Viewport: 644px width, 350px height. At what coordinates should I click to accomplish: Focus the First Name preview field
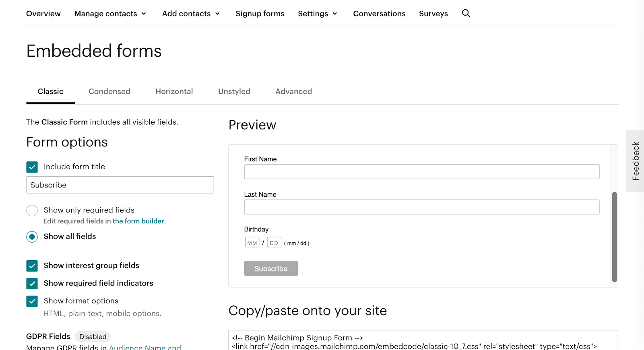click(x=421, y=172)
